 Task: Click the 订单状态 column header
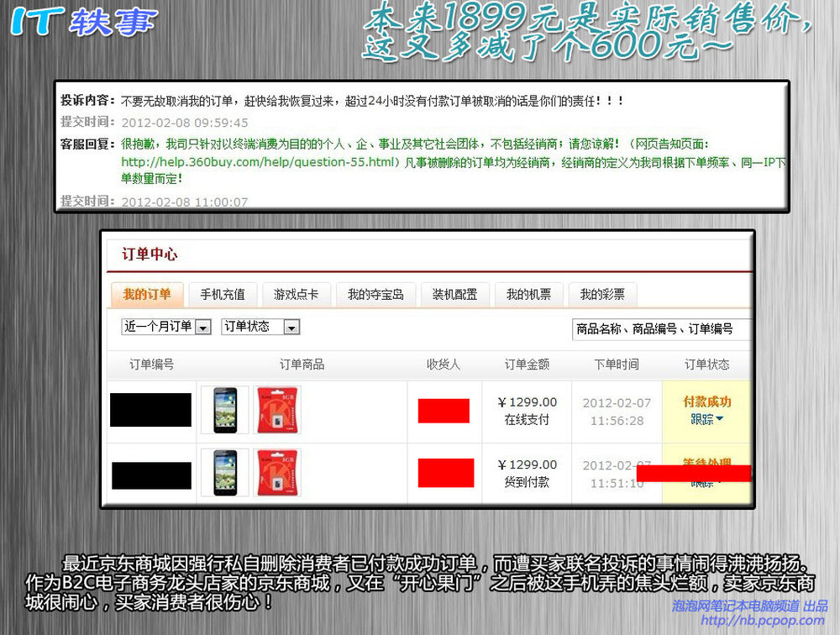pos(707,365)
